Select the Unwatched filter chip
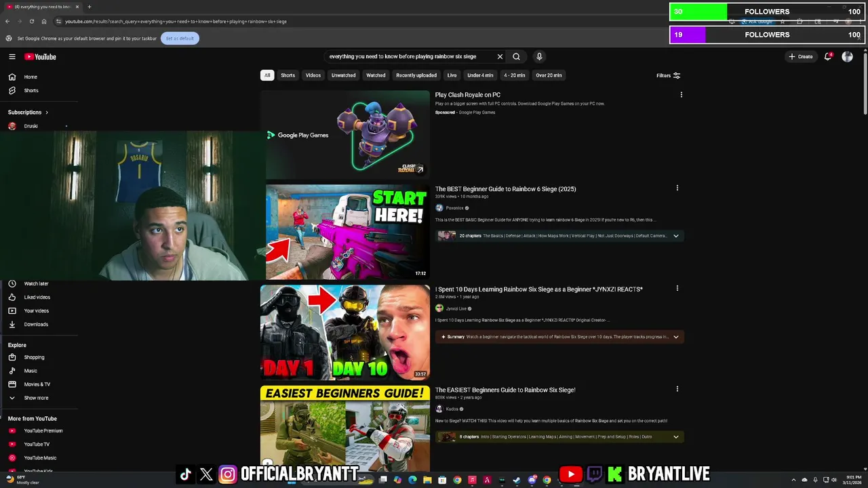868x488 pixels. 343,75
